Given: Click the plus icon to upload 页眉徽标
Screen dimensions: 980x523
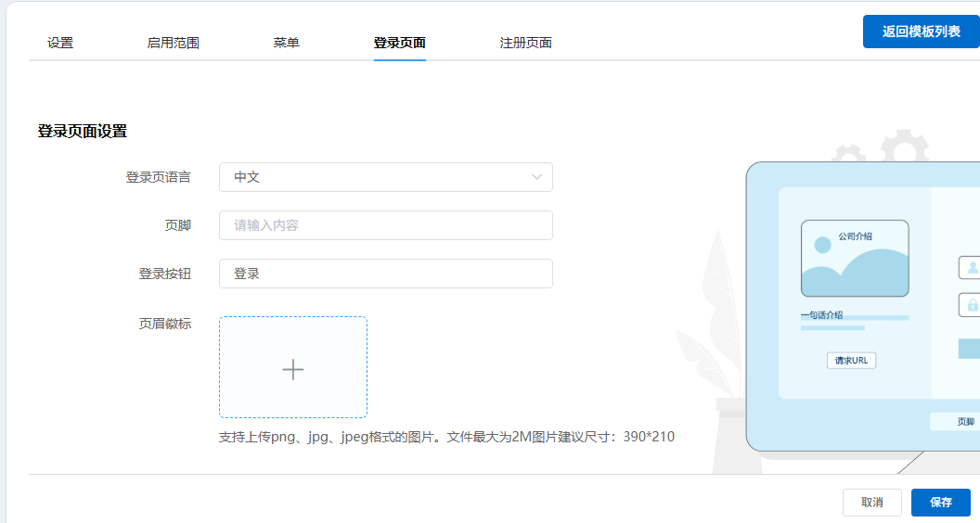Looking at the screenshot, I should coord(293,368).
